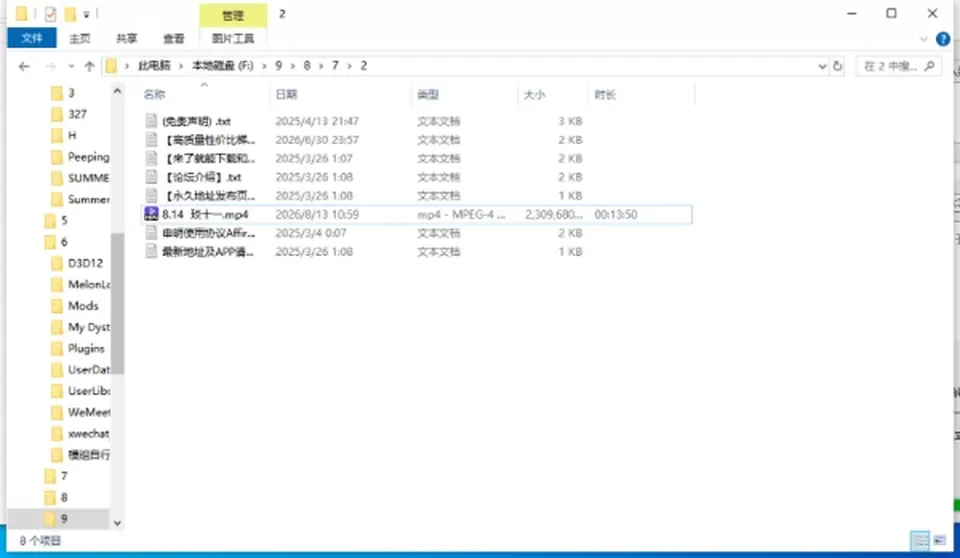The width and height of the screenshot is (960, 558).
Task: Open the D3D12 folder in tree
Action: pos(85,263)
